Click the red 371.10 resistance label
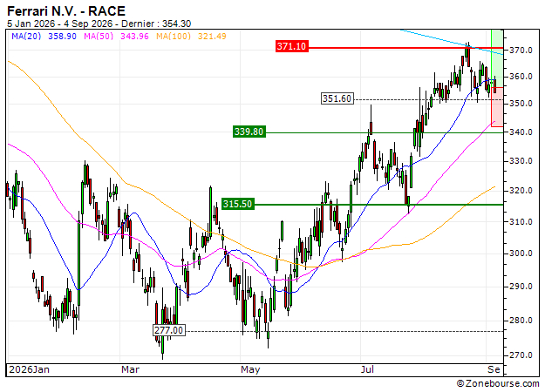Viewport: 545px width, 392px height. [291, 46]
